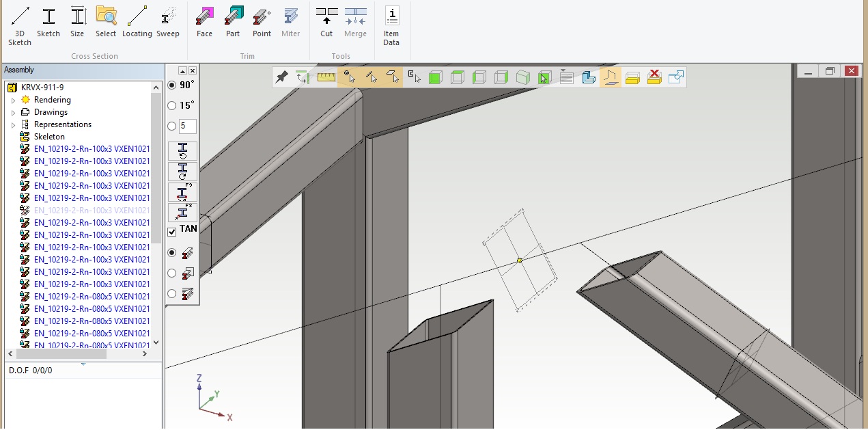This screenshot has height=430, width=868.
Task: Click the Cut tool icon
Action: tap(326, 22)
